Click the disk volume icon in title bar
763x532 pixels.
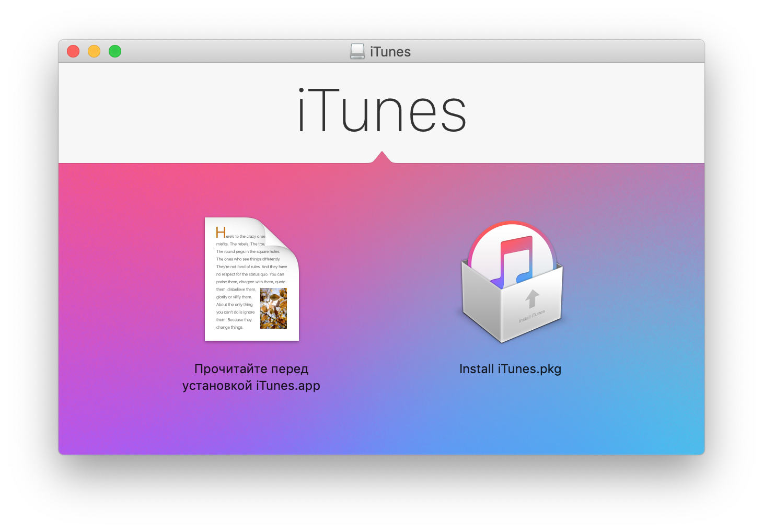357,51
